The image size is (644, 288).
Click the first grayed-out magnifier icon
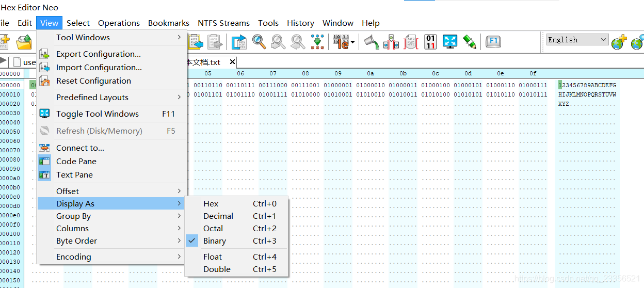(278, 41)
